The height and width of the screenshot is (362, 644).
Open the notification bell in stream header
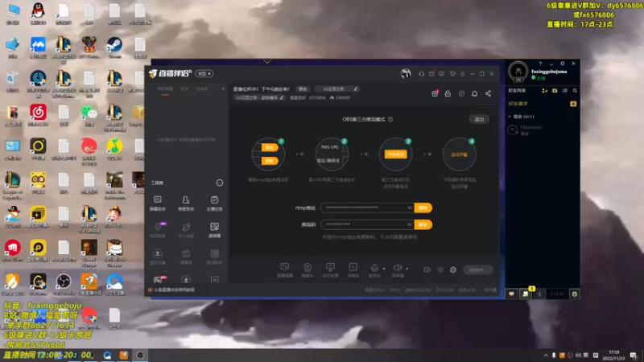coord(474,93)
